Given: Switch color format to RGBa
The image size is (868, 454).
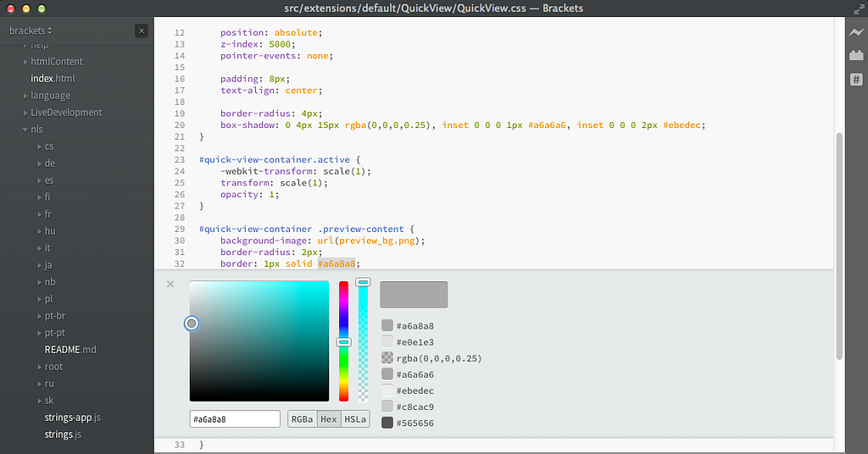Looking at the screenshot, I should tap(303, 419).
